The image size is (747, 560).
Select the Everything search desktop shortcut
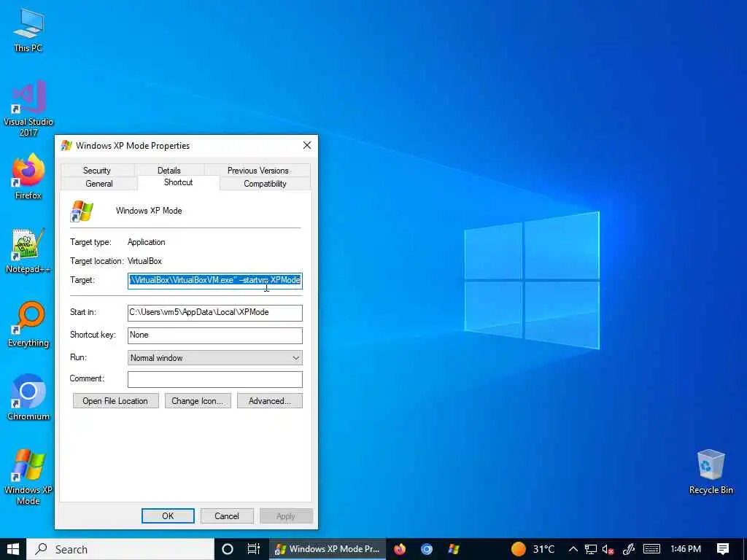(x=28, y=324)
